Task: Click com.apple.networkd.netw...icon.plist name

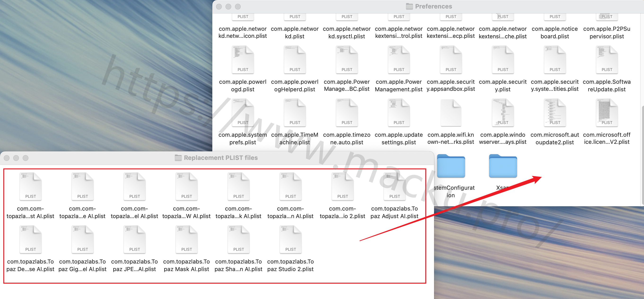Action: (x=243, y=33)
